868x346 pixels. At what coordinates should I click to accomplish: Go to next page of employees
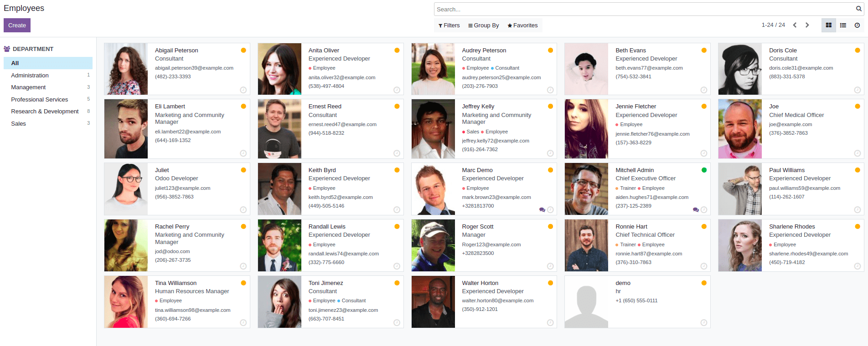click(x=807, y=25)
